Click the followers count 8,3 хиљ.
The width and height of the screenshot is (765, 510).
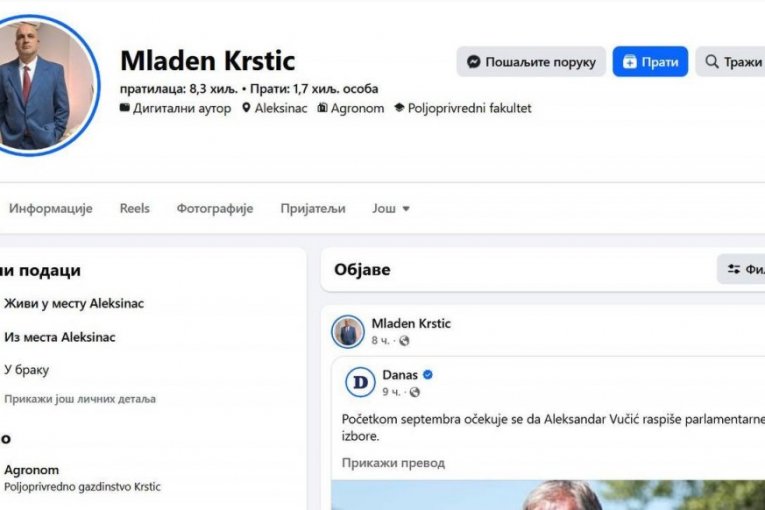pyautogui.click(x=179, y=89)
